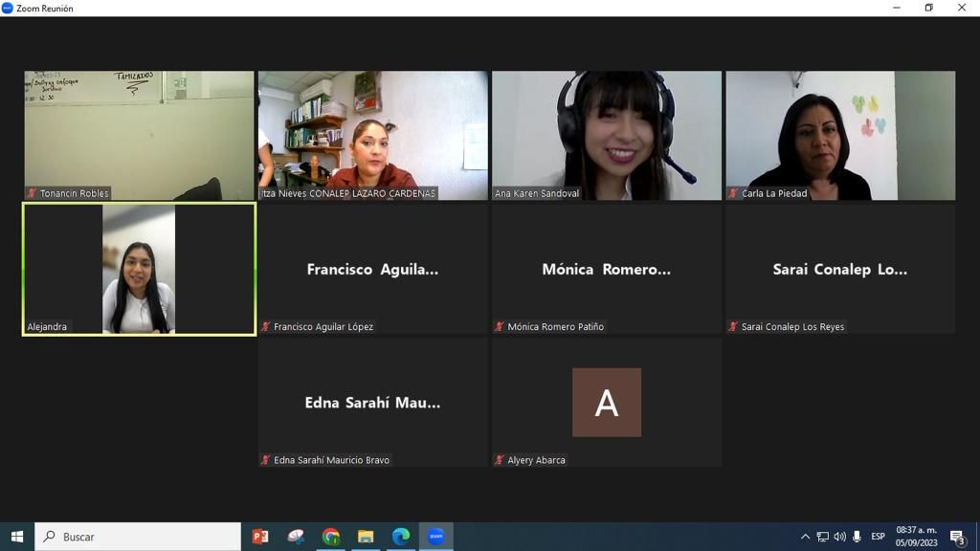Open File Explorer from the taskbar
This screenshot has width=980, height=551.
coord(366,537)
